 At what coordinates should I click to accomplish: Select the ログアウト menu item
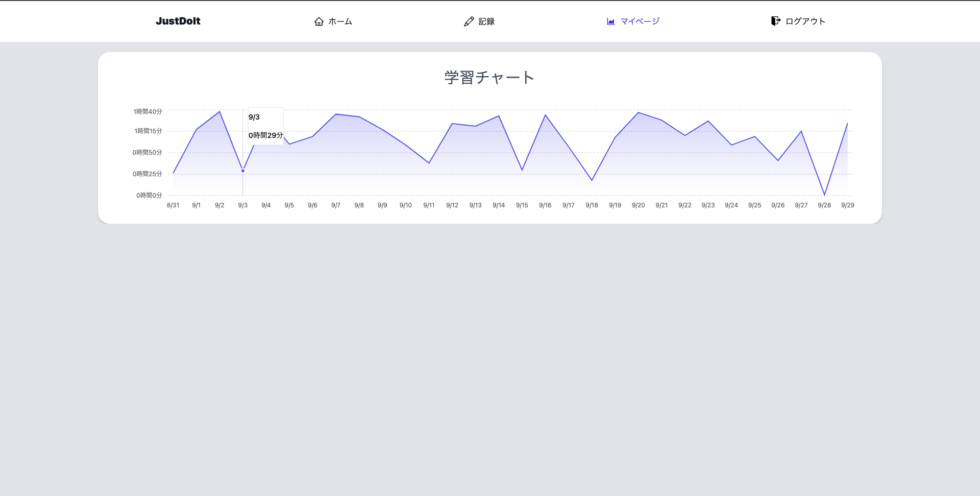pyautogui.click(x=798, y=21)
